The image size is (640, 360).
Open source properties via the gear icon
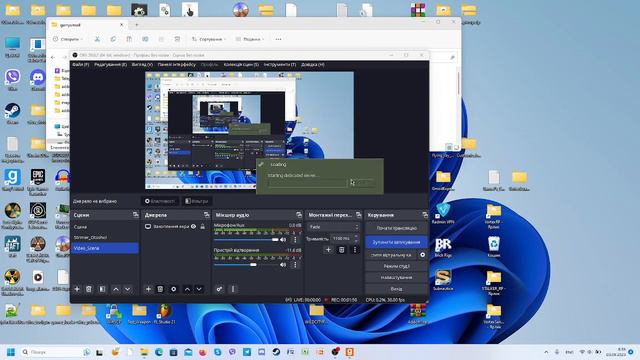[173, 289]
